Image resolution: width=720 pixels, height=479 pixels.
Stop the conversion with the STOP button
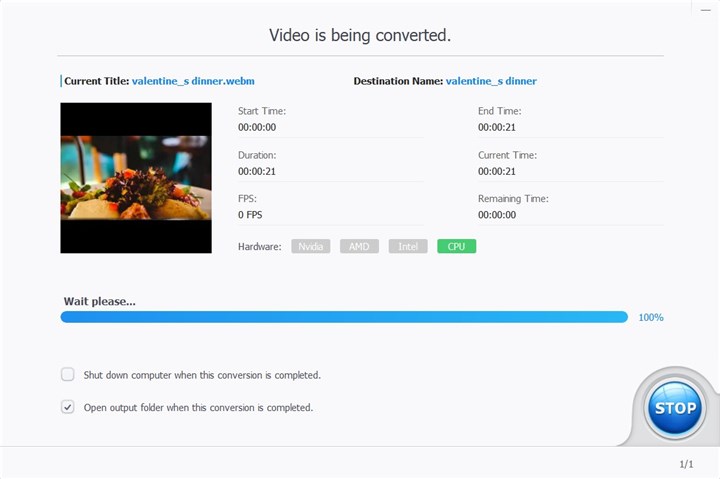pos(675,407)
